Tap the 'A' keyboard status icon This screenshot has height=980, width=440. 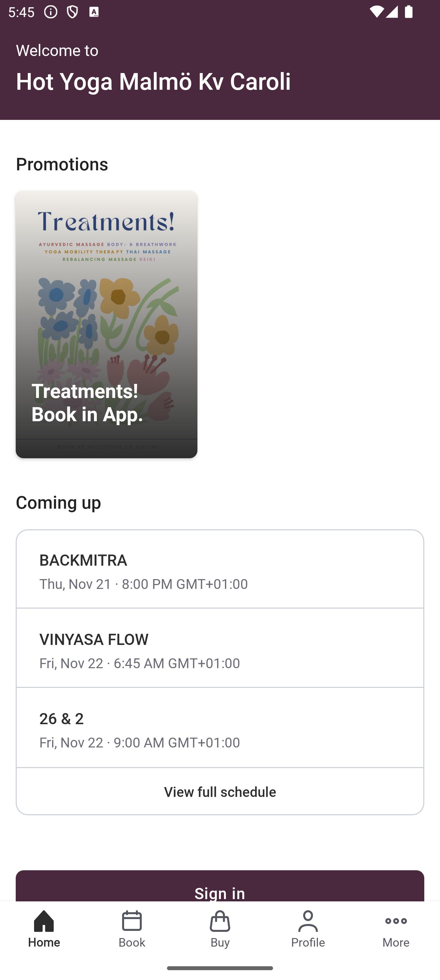click(94, 12)
